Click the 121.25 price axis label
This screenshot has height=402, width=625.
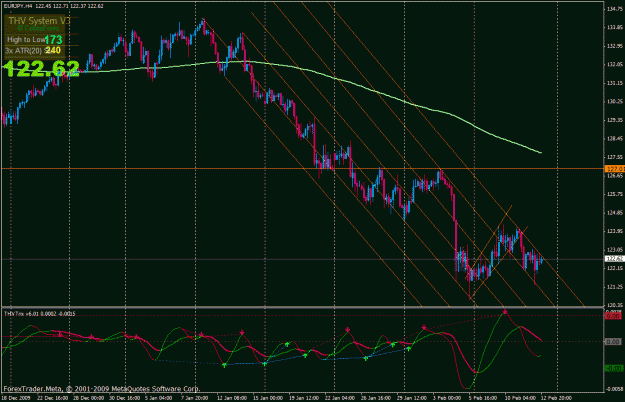pos(615,287)
